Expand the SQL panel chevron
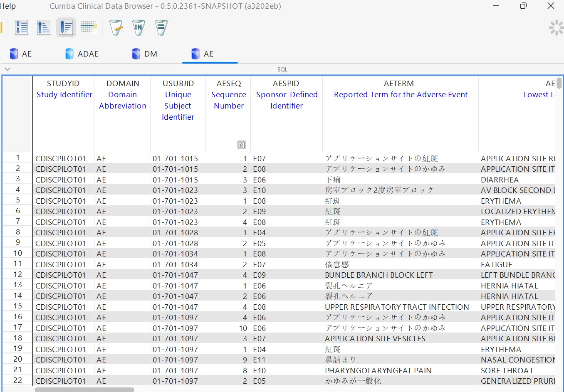 [7, 69]
